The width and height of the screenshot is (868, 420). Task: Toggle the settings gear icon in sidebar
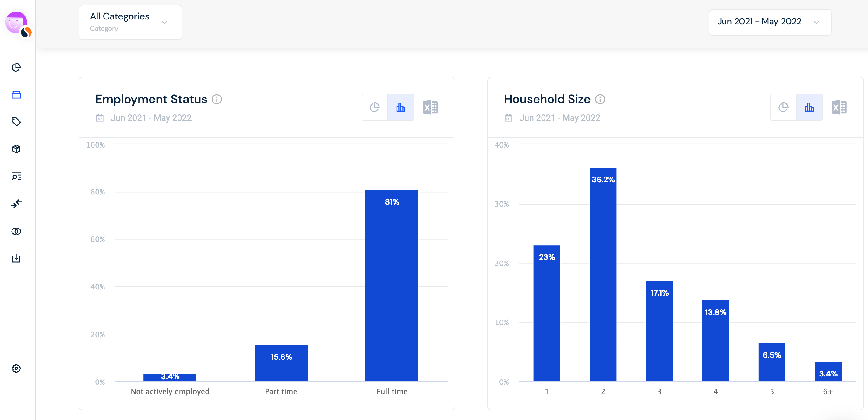(x=17, y=369)
